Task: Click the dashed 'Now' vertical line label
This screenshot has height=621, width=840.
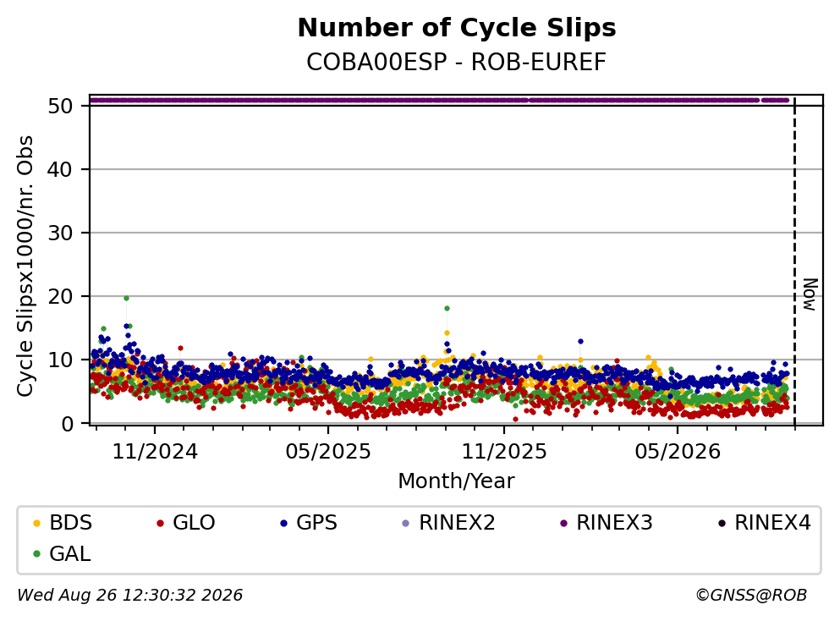Action: pyautogui.click(x=810, y=294)
